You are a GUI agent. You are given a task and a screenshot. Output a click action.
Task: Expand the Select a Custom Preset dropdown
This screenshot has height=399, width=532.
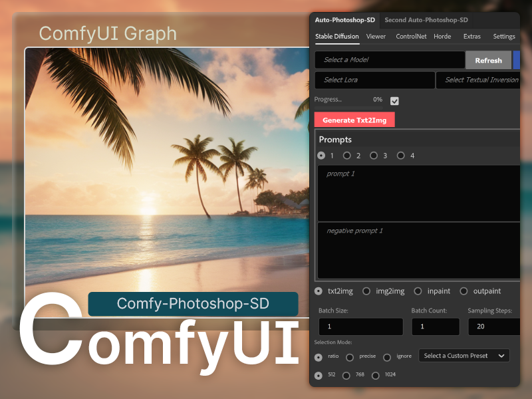[x=464, y=355]
